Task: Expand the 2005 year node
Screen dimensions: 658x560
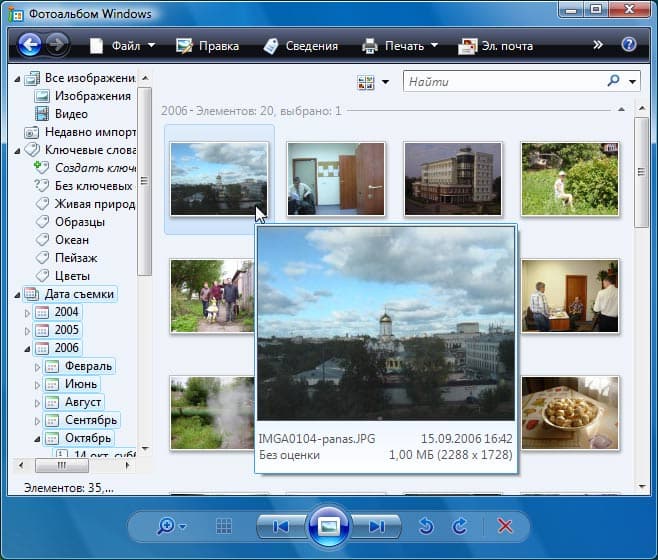Action: tap(27, 331)
